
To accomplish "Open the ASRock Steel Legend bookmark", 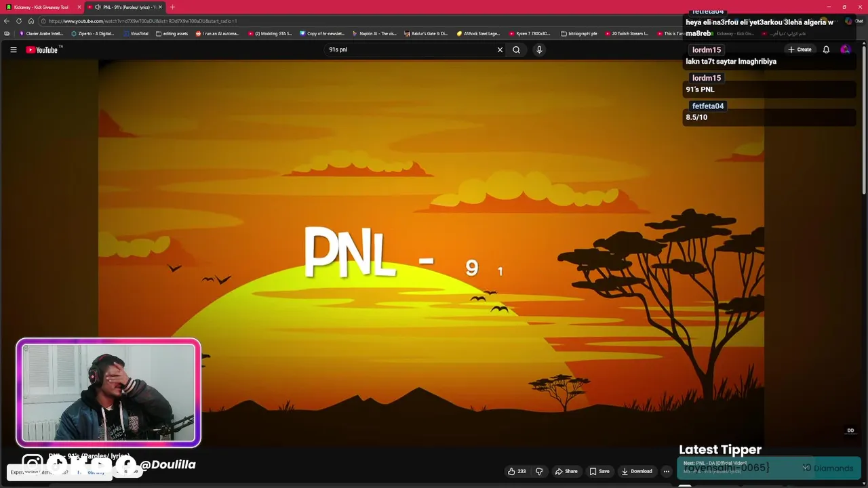I will coord(478,33).
